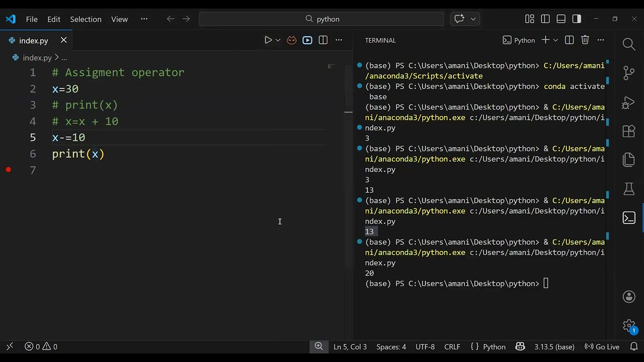
Task: Open the Selection menu
Action: 86,19
